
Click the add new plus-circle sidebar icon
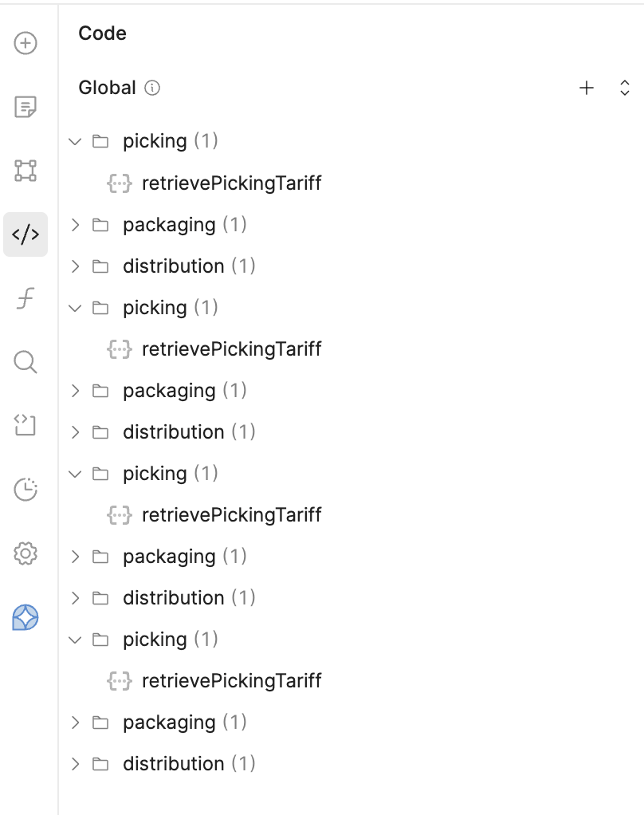tap(26, 43)
